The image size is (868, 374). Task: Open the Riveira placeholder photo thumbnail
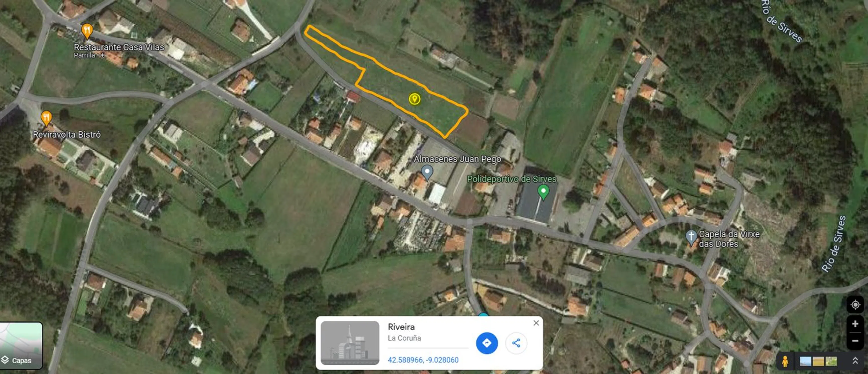350,343
